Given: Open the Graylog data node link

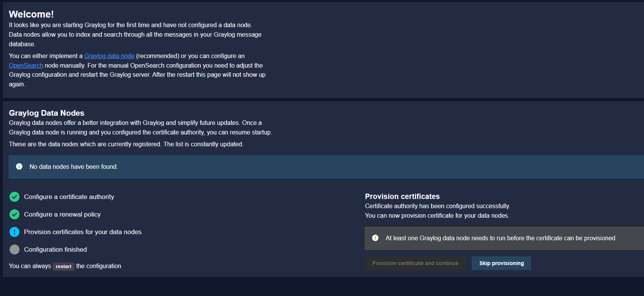Looking at the screenshot, I should pos(109,56).
